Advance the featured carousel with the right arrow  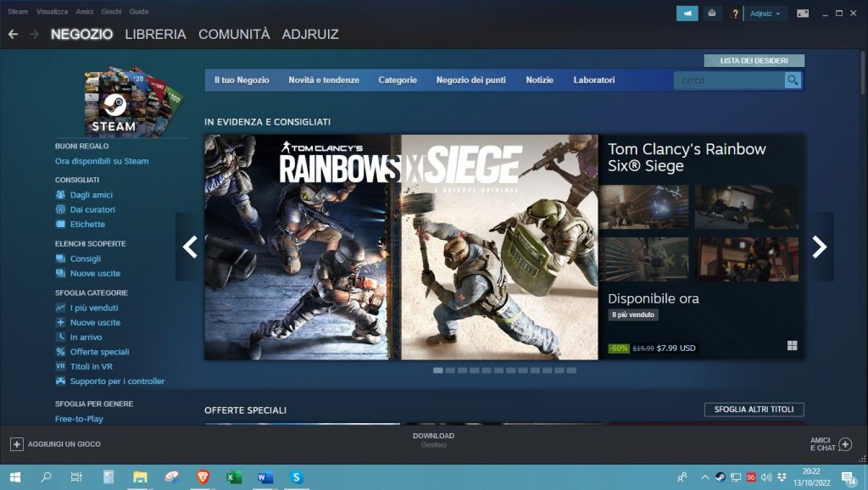point(819,247)
